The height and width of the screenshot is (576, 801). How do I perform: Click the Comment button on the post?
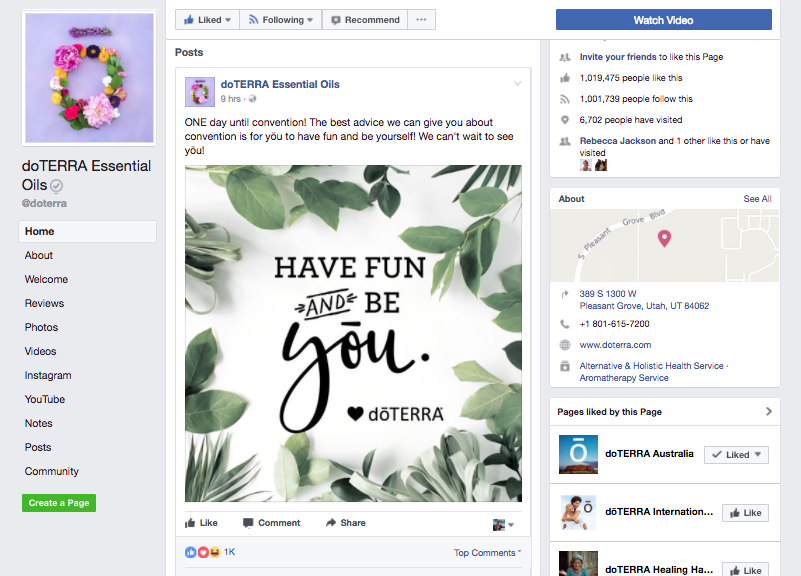(272, 523)
